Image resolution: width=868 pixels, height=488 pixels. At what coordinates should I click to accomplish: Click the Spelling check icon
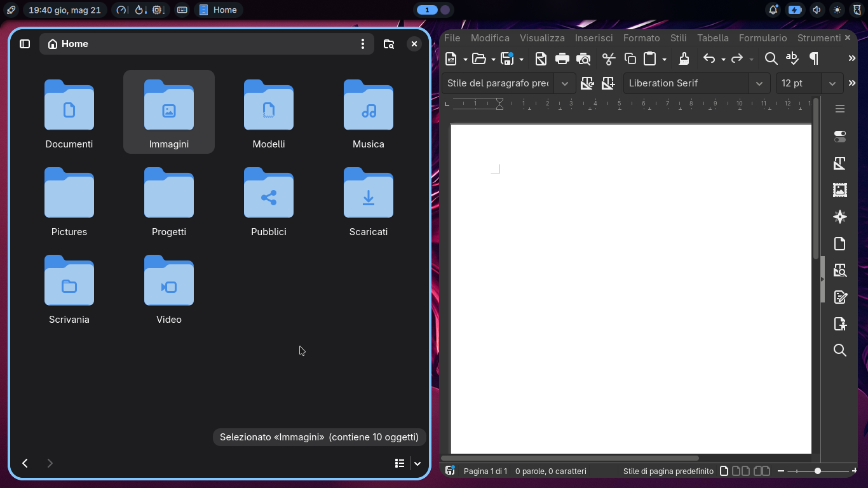(x=792, y=59)
